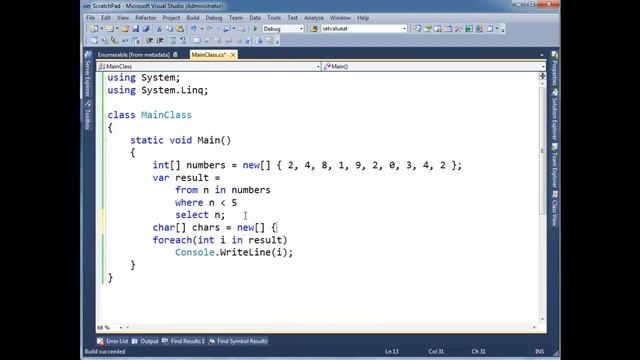Undo the last edit with the Undo icon

(193, 29)
